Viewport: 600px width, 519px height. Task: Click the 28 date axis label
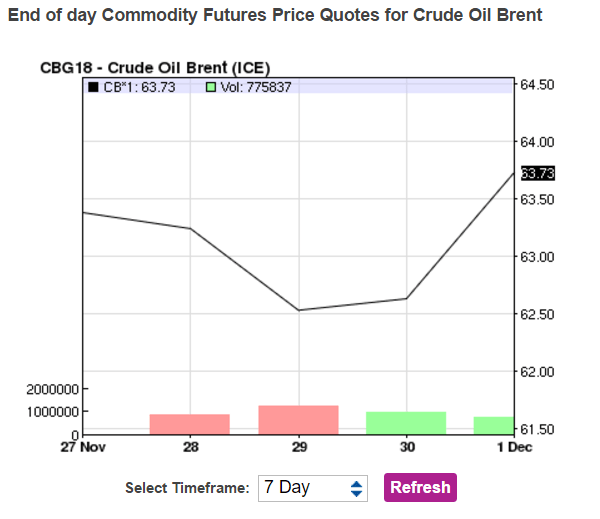[x=190, y=447]
